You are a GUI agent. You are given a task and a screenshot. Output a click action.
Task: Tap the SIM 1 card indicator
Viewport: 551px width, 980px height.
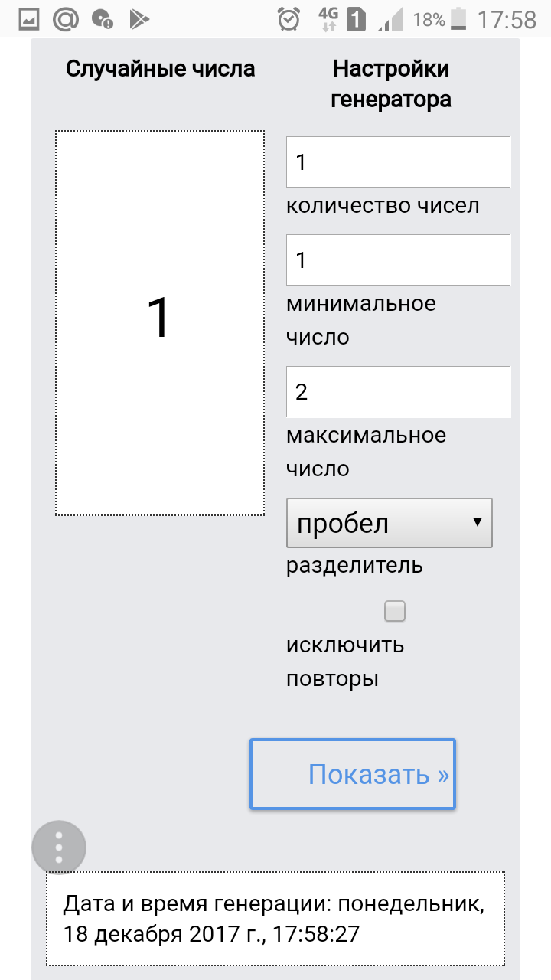[x=356, y=20]
